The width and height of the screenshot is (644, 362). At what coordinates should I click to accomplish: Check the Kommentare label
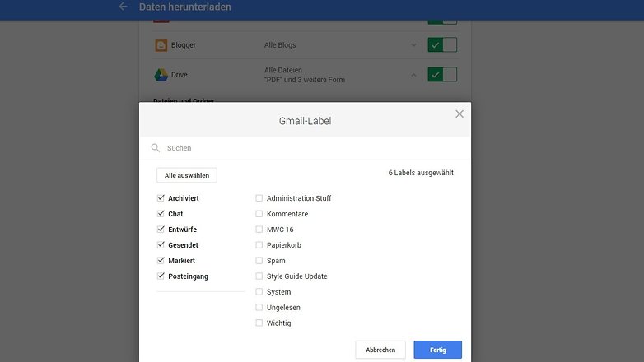point(259,214)
